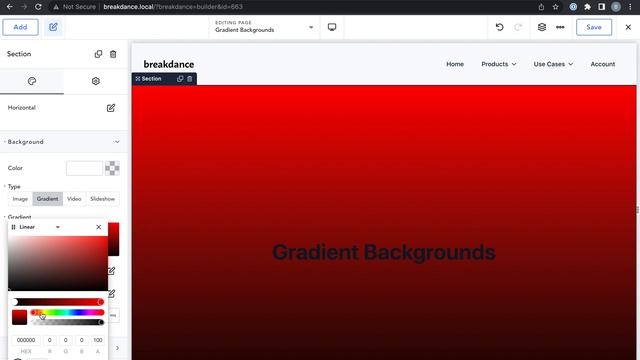Redo the last change
The image size is (640, 360).
coord(518,27)
